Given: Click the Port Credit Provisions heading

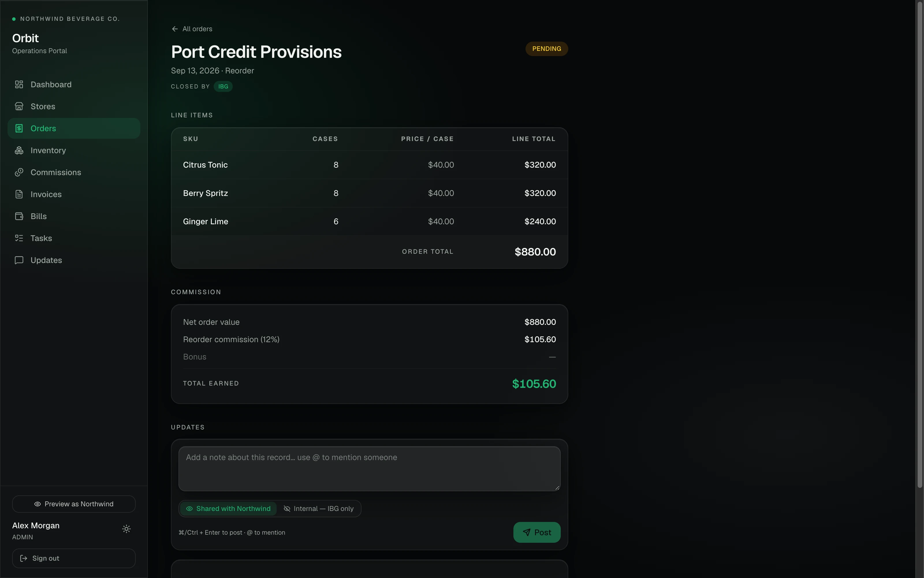Looking at the screenshot, I should click(256, 52).
